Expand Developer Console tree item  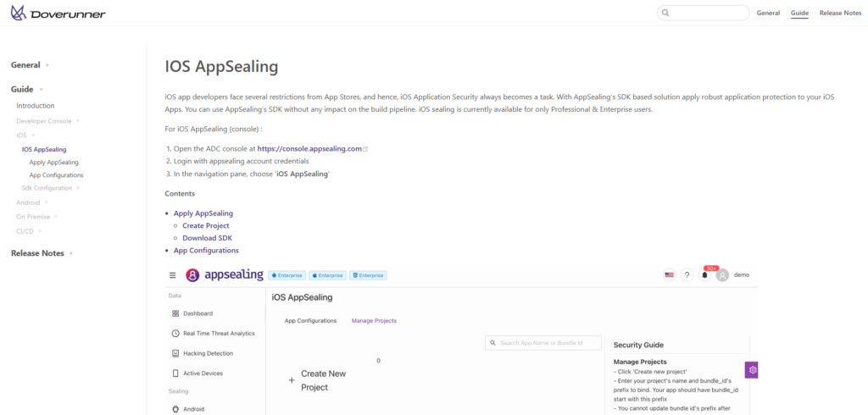79,121
